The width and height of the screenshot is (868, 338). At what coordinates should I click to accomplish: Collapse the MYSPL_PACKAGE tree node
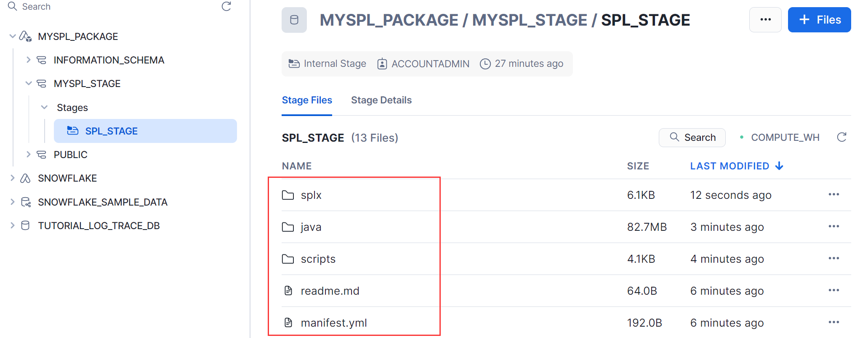click(x=13, y=37)
